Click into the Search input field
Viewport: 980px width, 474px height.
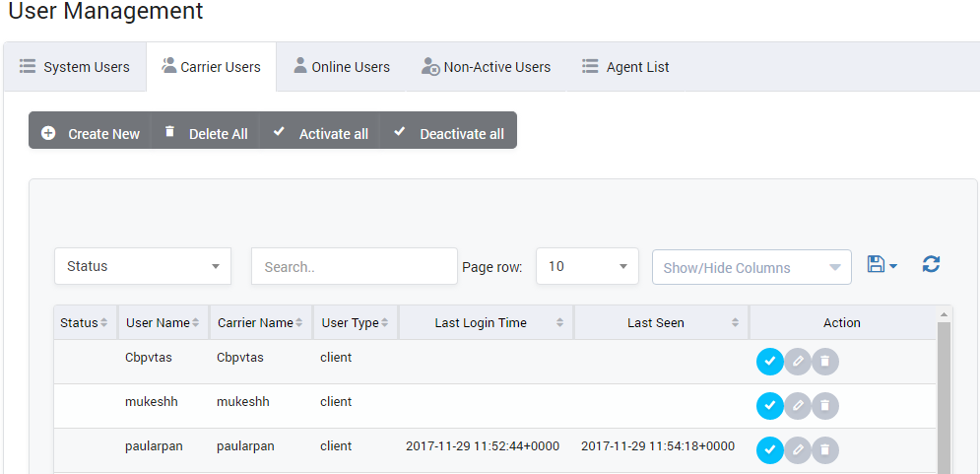[x=354, y=267]
